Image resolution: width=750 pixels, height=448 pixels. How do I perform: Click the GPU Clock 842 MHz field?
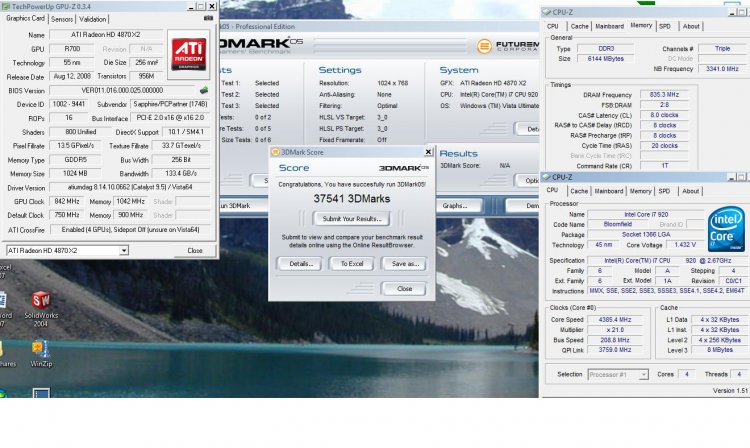pyautogui.click(x=66, y=201)
